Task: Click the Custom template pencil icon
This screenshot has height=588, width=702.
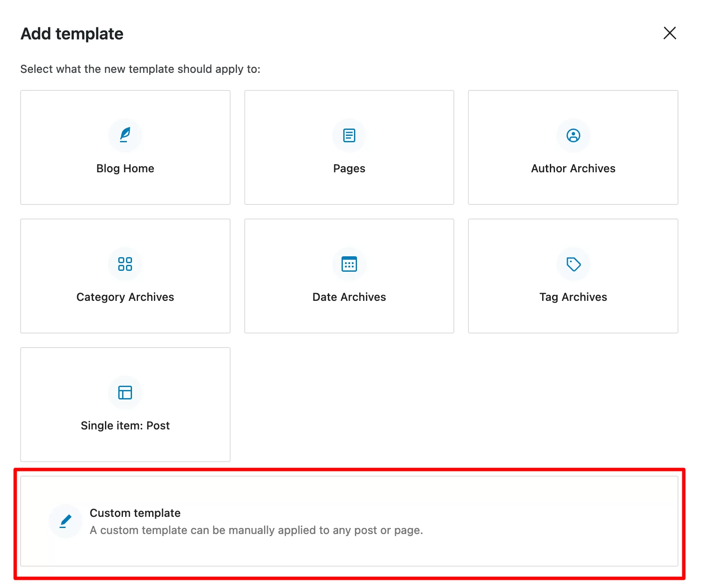Action: pyautogui.click(x=66, y=521)
